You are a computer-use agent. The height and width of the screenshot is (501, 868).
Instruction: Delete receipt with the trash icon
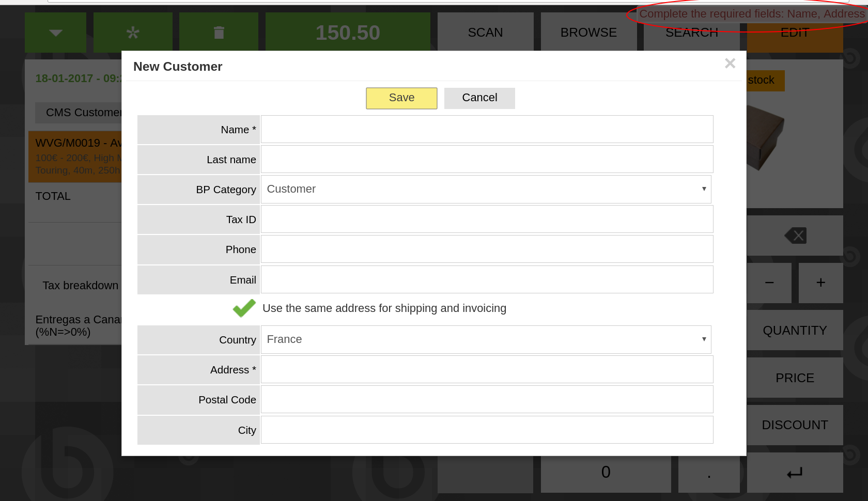pyautogui.click(x=219, y=32)
